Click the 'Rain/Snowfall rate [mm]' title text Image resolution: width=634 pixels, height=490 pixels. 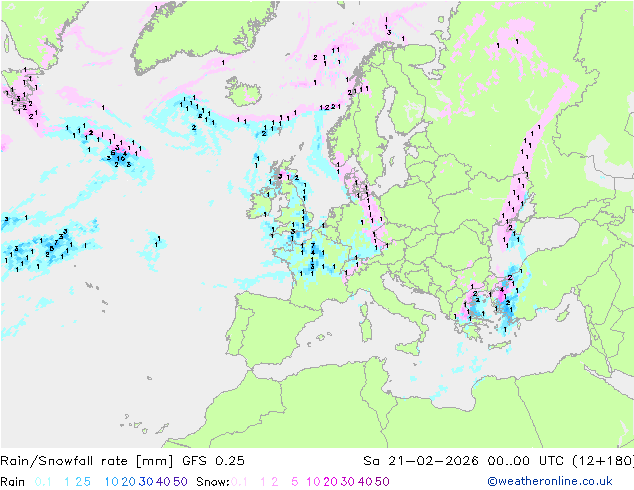87,461
